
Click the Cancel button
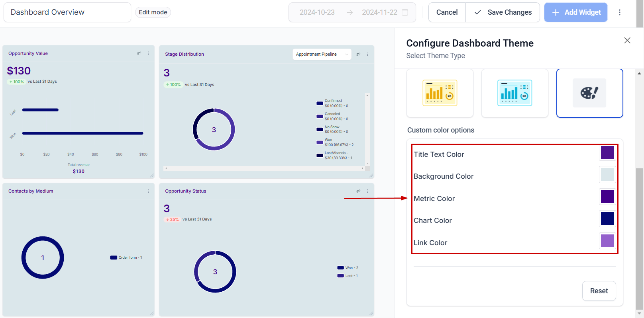447,12
